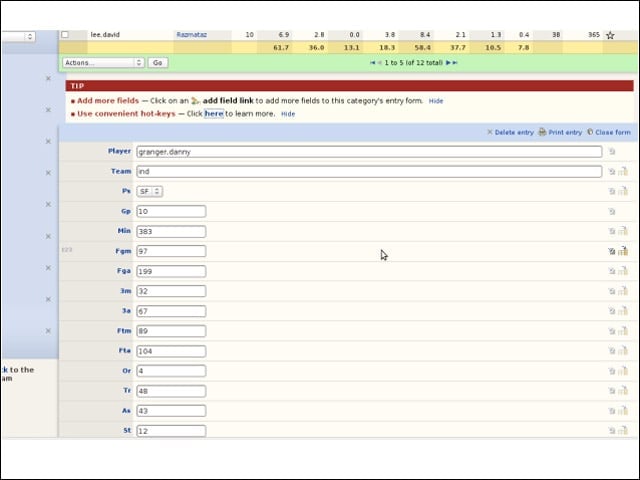The width and height of the screenshot is (640, 480).
Task: Click the Team field containing ind
Action: [369, 171]
